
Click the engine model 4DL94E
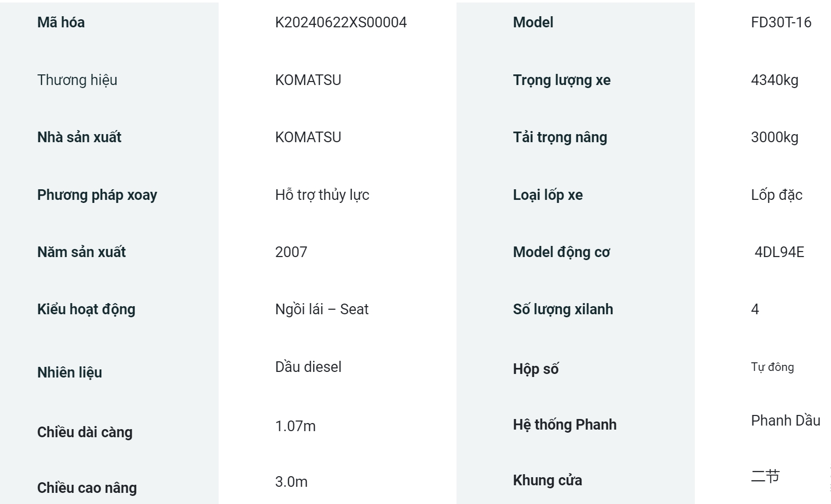[779, 252]
